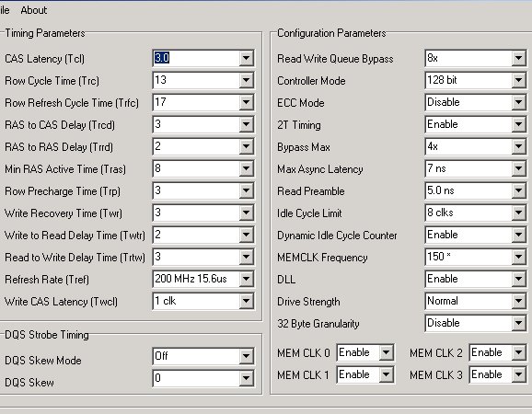Expand Refresh Rate (Tref) combo box
The height and width of the screenshot is (414, 532).
tap(247, 279)
